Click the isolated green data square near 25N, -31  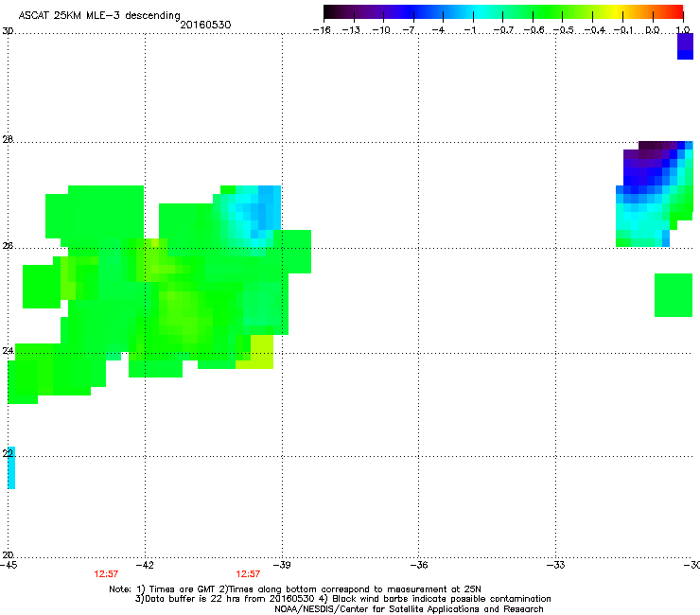(674, 295)
